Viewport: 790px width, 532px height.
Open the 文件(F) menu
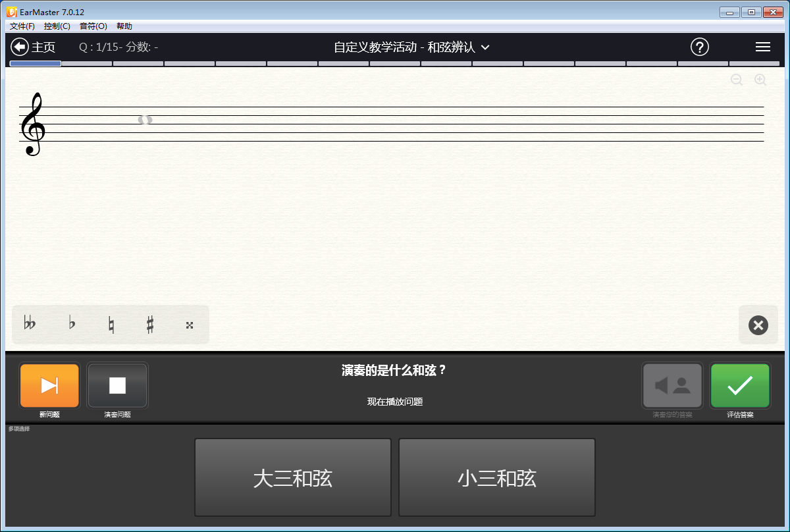pos(22,26)
